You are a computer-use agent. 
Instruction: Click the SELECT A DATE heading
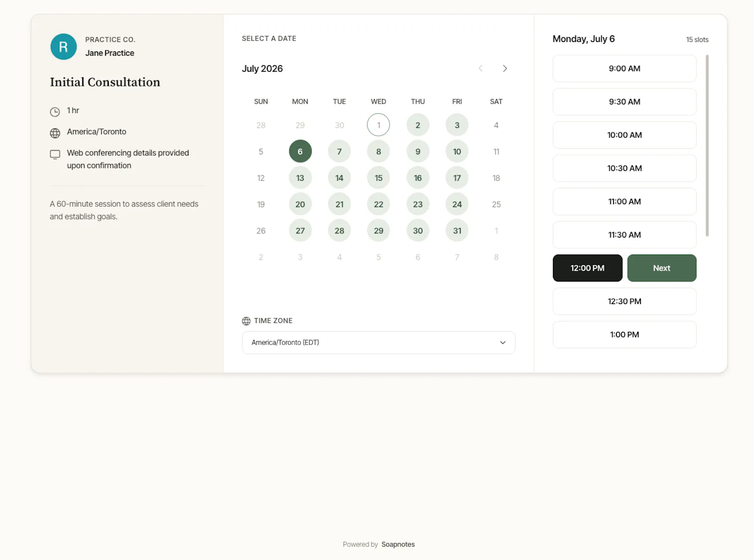(x=269, y=39)
